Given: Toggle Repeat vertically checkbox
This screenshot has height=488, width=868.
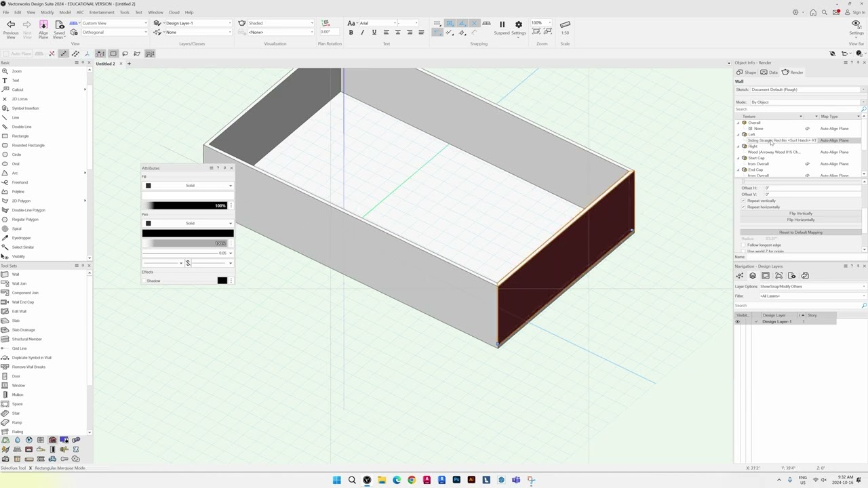Looking at the screenshot, I should [743, 201].
